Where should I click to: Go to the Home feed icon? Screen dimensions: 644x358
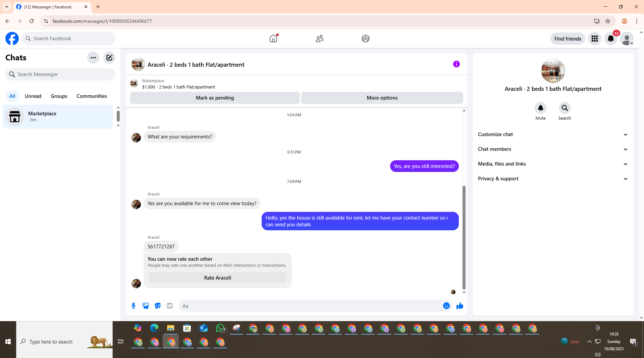273,39
